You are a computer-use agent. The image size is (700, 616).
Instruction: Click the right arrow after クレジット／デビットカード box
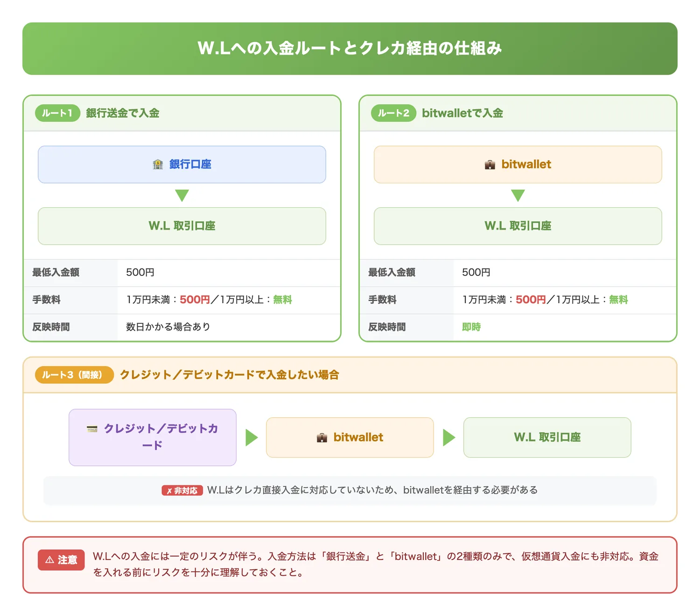pyautogui.click(x=252, y=437)
